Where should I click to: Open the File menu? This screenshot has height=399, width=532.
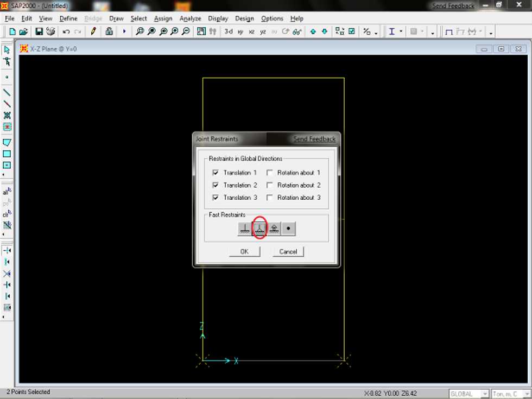pyautogui.click(x=10, y=18)
